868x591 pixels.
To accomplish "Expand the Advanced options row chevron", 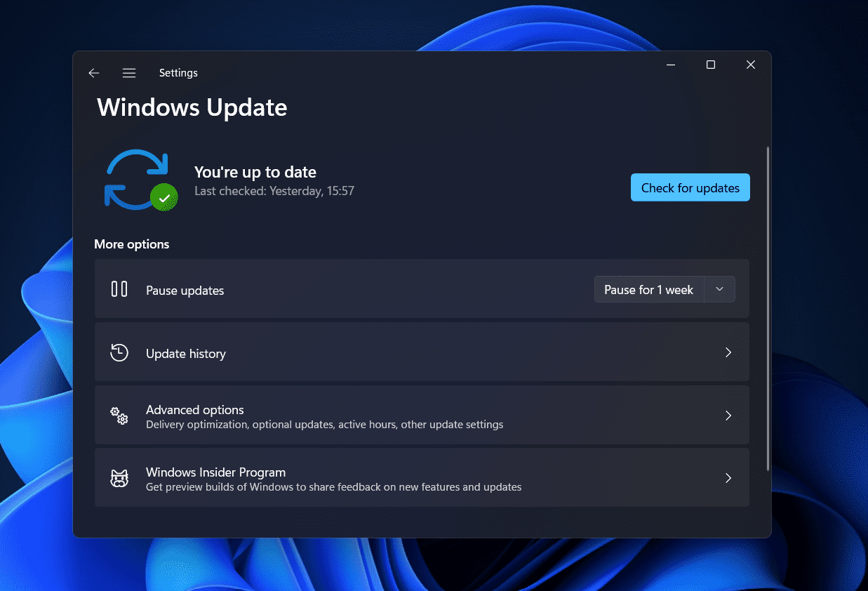I will pos(728,416).
